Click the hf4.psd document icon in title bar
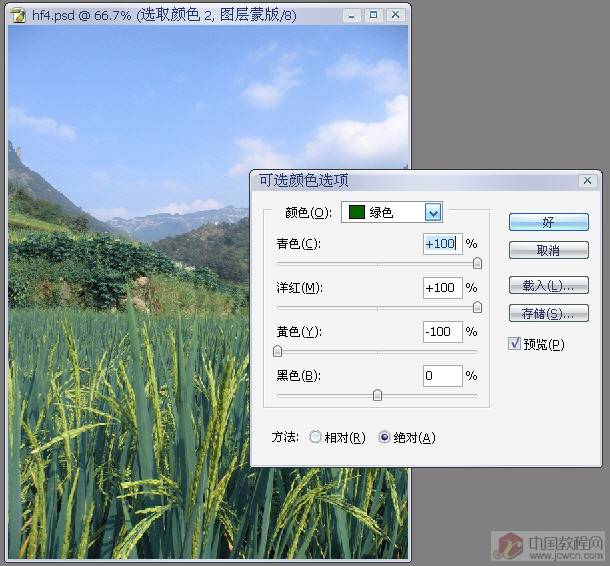This screenshot has width=610, height=566. click(x=18, y=15)
